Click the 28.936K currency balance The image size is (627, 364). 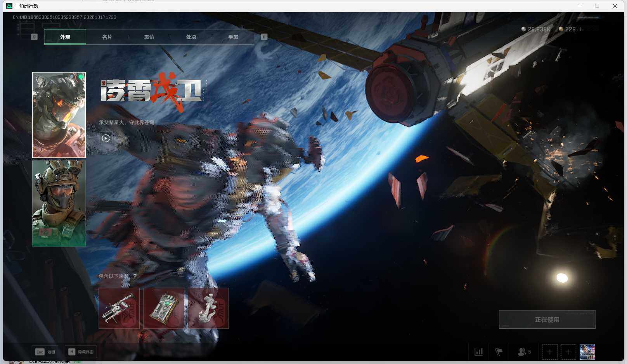coord(536,29)
